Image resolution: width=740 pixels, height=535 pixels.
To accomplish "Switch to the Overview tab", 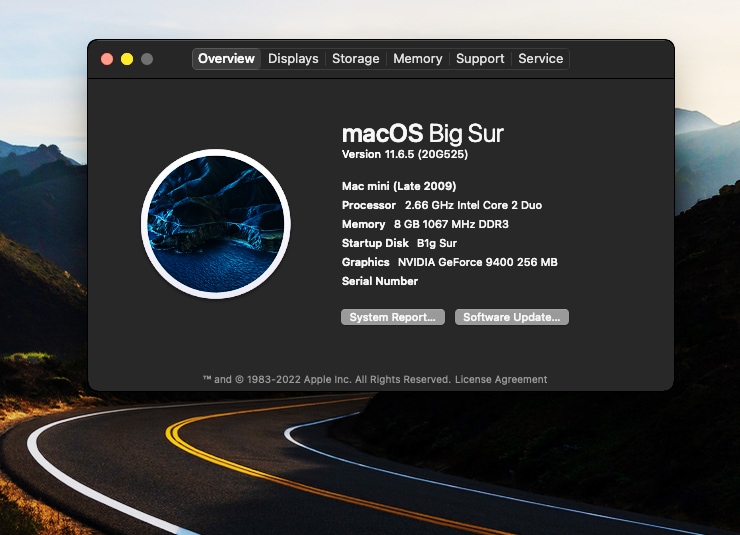I will (x=227, y=59).
